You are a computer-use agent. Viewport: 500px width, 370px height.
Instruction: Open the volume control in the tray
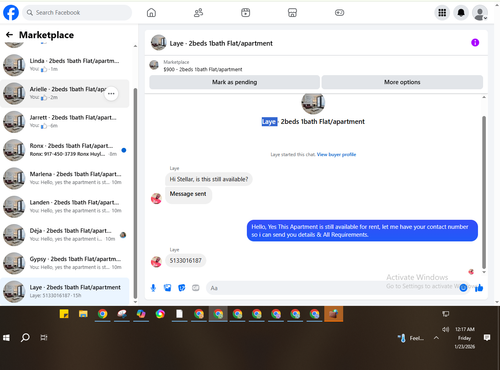tap(445, 329)
